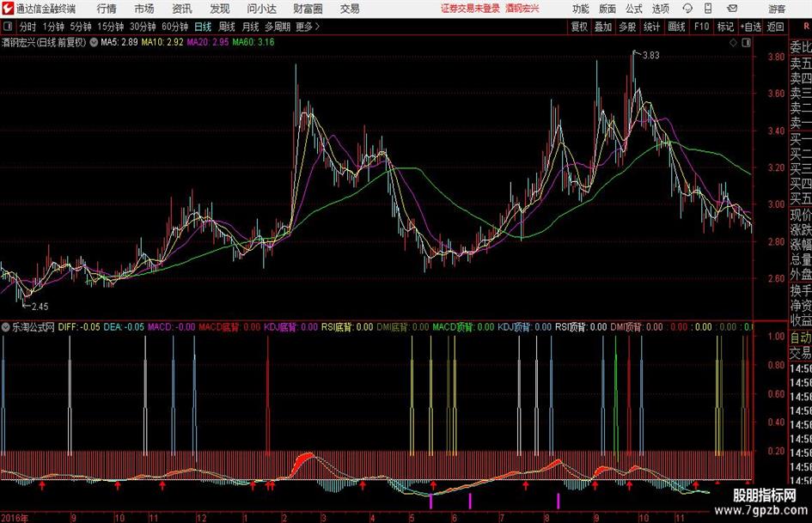Click the 游客 user label
812x523 pixels.
[777, 9]
